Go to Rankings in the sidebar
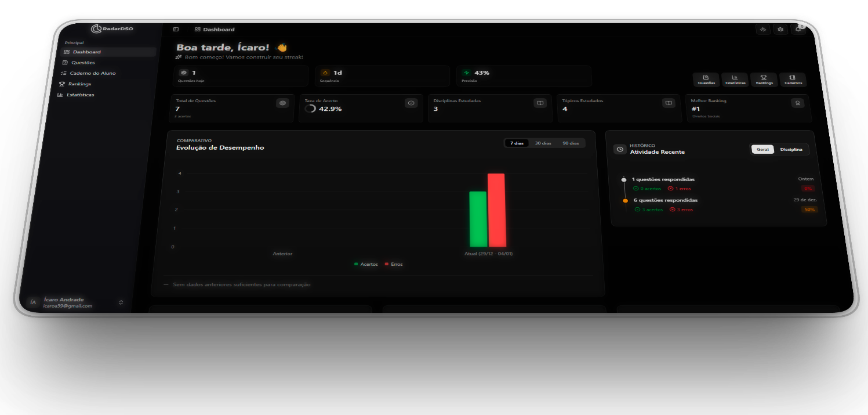 click(79, 84)
